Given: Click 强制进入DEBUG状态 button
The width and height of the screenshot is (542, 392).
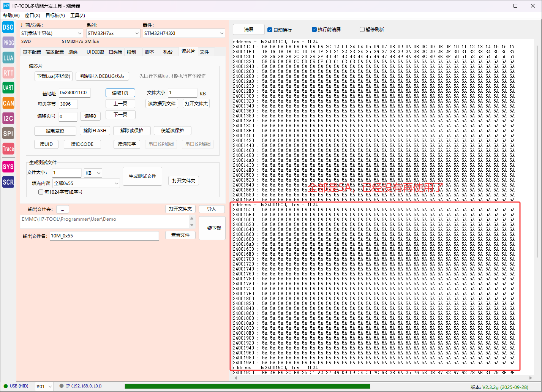Looking at the screenshot, I should coord(102,76).
